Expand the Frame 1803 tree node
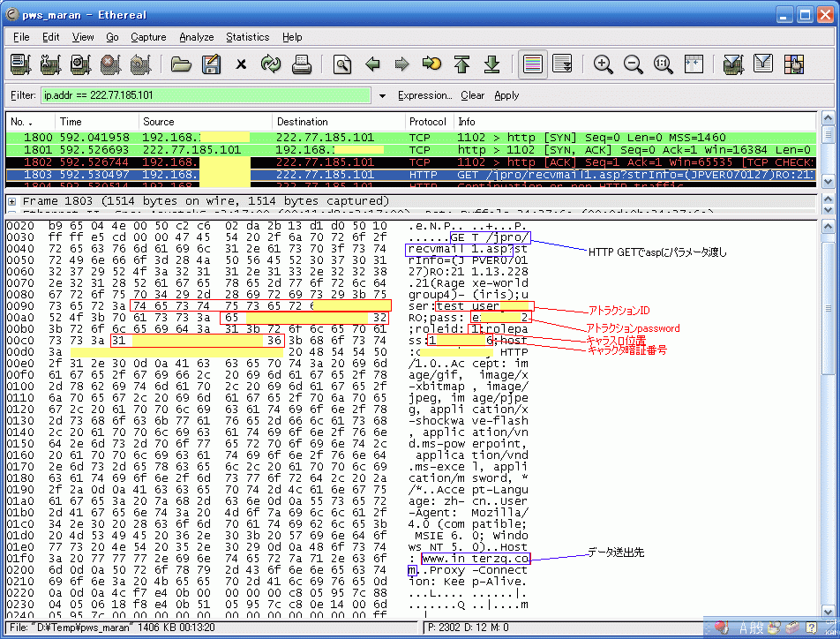 11,201
